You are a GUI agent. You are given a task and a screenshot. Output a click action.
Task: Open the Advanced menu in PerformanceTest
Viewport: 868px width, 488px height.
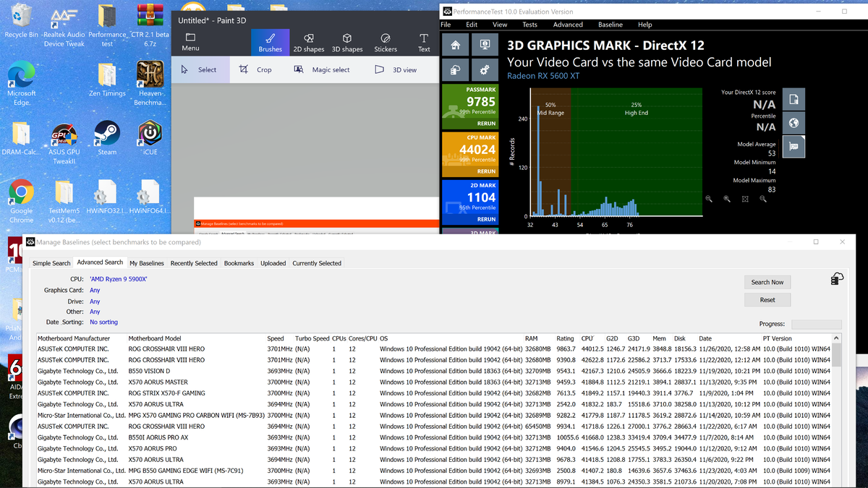(x=568, y=25)
